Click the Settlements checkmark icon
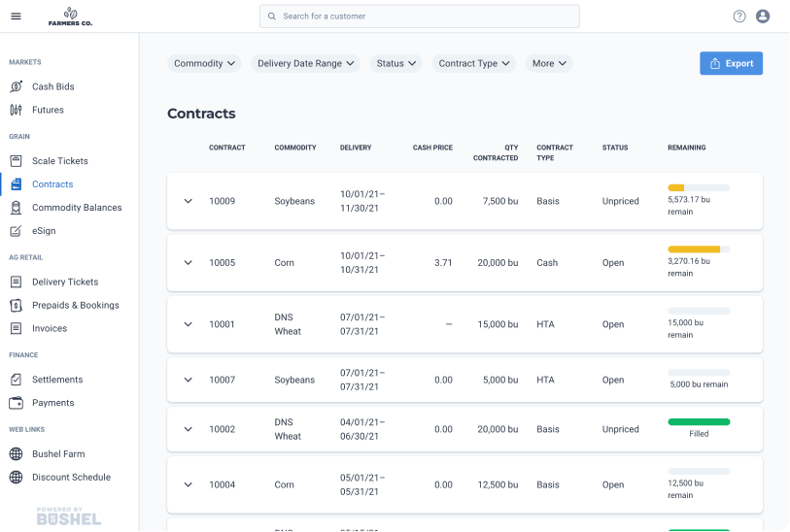 [17, 380]
